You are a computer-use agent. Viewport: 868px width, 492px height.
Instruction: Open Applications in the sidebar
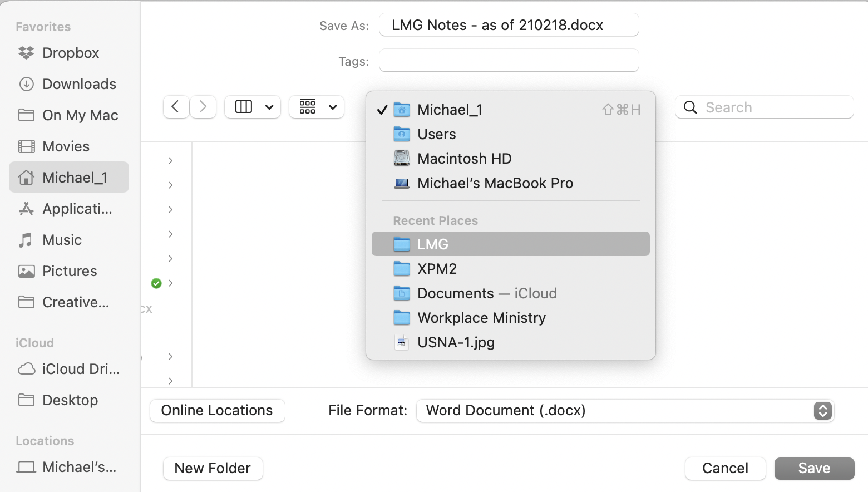[x=69, y=209]
